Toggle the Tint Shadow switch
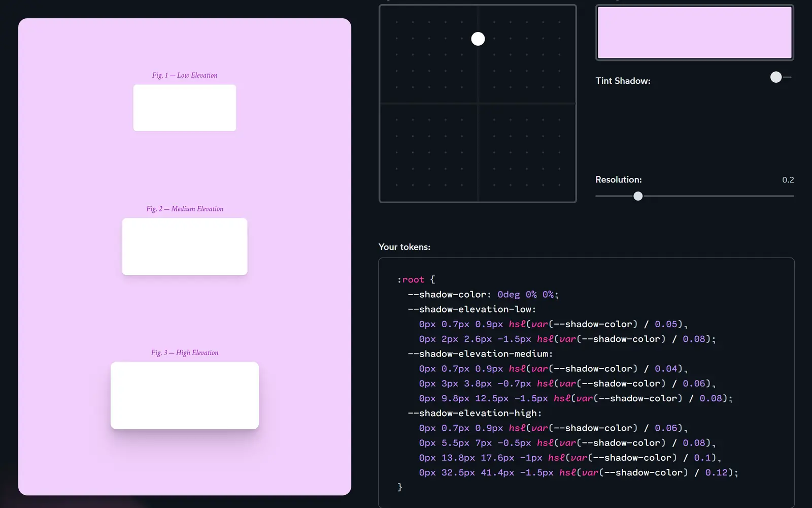Screen dimensions: 812x508 coord(781,77)
